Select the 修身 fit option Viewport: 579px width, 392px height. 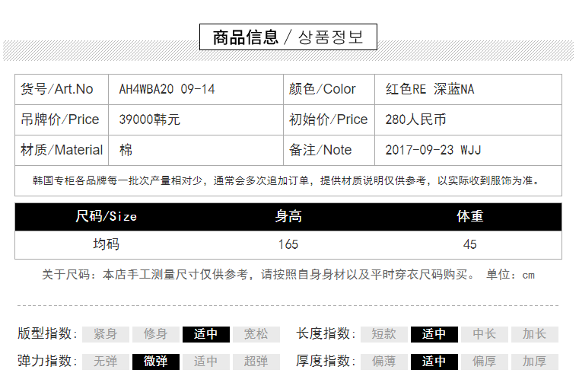pyautogui.click(x=155, y=334)
